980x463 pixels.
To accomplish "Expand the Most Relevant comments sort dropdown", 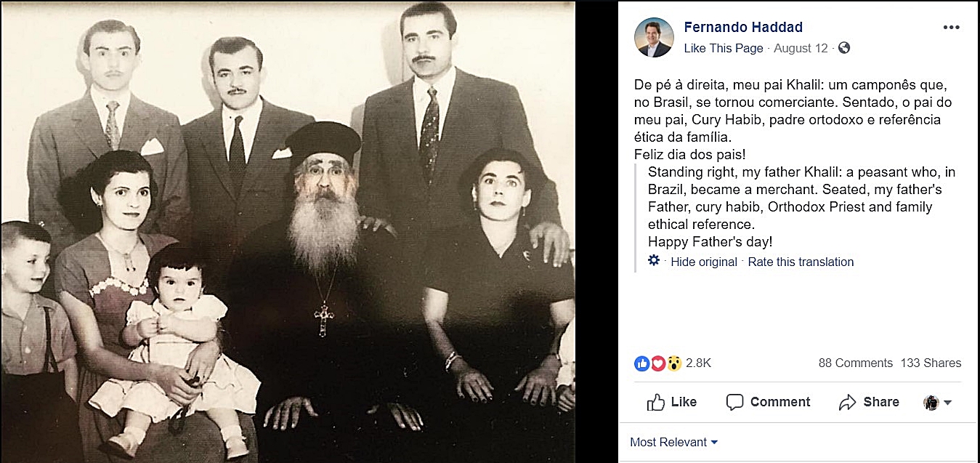I will click(673, 442).
